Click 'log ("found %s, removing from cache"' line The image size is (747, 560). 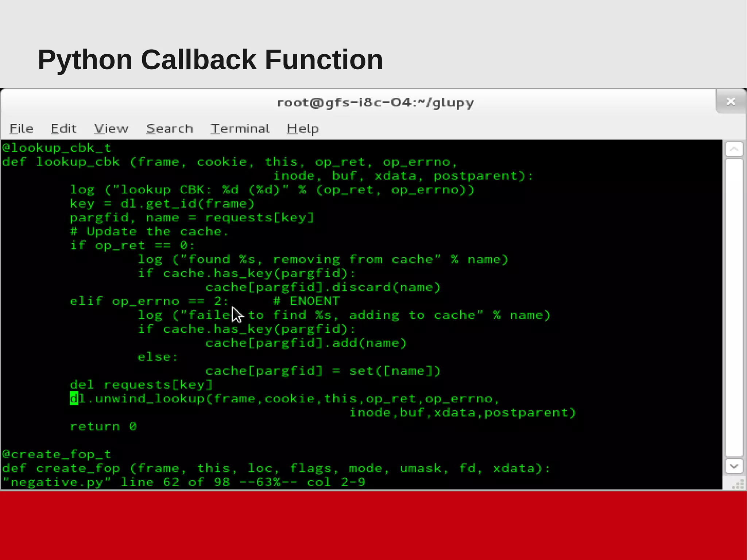click(x=323, y=259)
